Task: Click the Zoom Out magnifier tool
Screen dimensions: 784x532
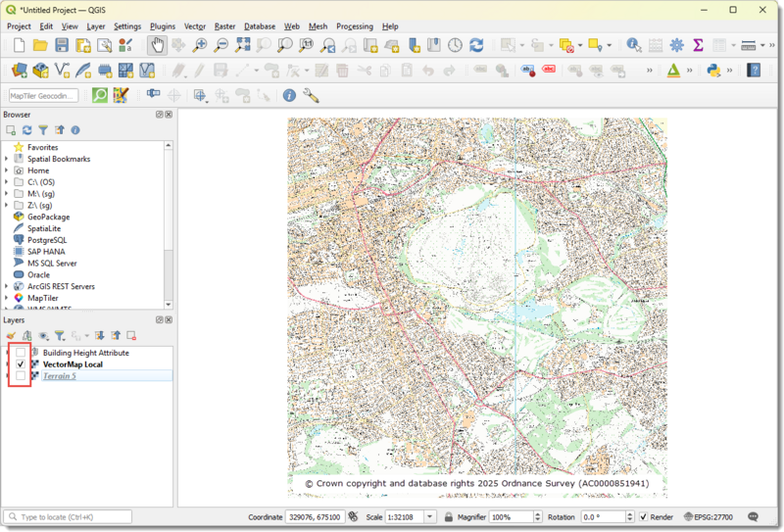Action: (x=220, y=45)
